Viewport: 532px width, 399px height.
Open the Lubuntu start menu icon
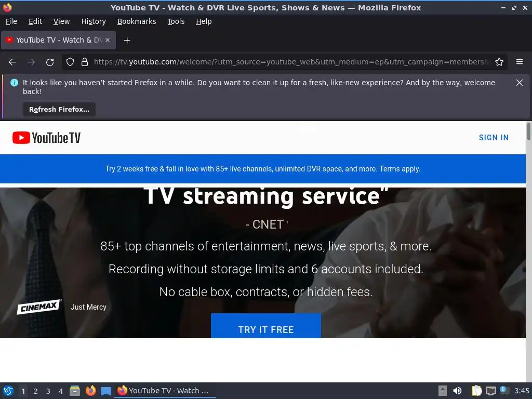point(8,391)
